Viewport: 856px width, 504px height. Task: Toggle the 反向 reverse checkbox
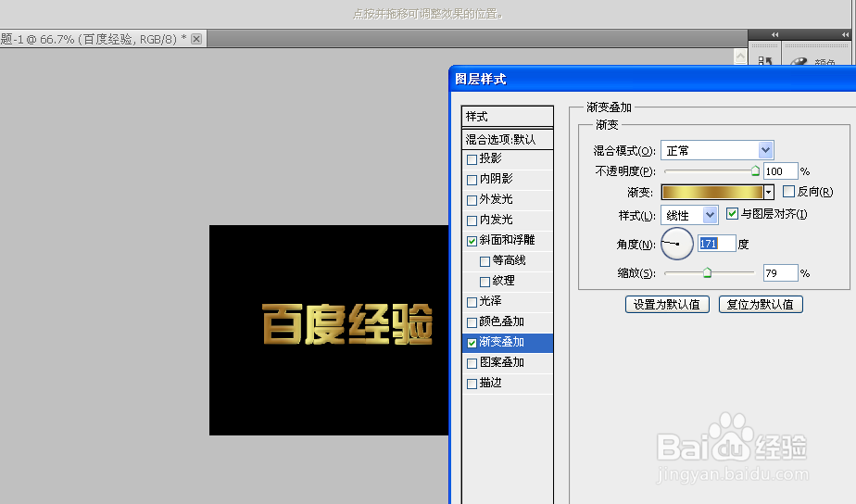tap(788, 191)
